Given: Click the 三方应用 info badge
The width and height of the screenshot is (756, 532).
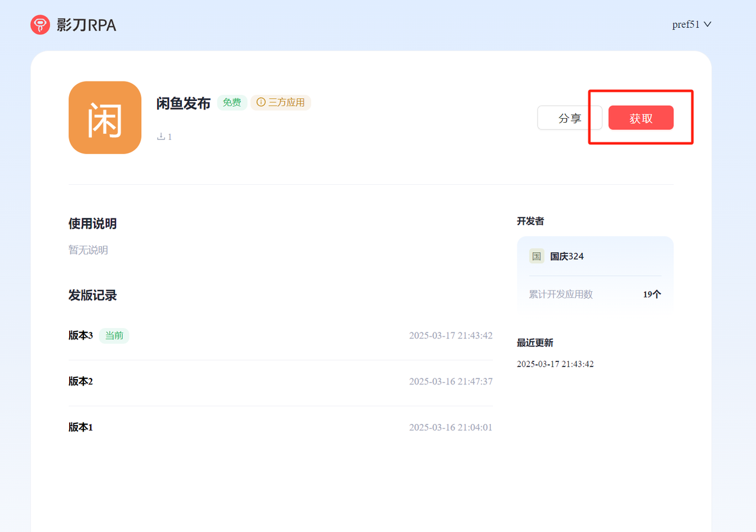Looking at the screenshot, I should [281, 103].
